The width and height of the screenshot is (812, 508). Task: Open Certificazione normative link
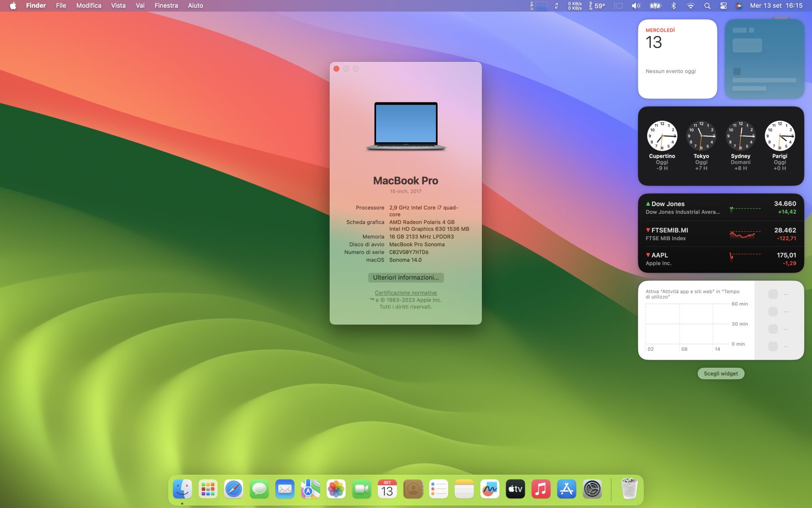pyautogui.click(x=406, y=293)
